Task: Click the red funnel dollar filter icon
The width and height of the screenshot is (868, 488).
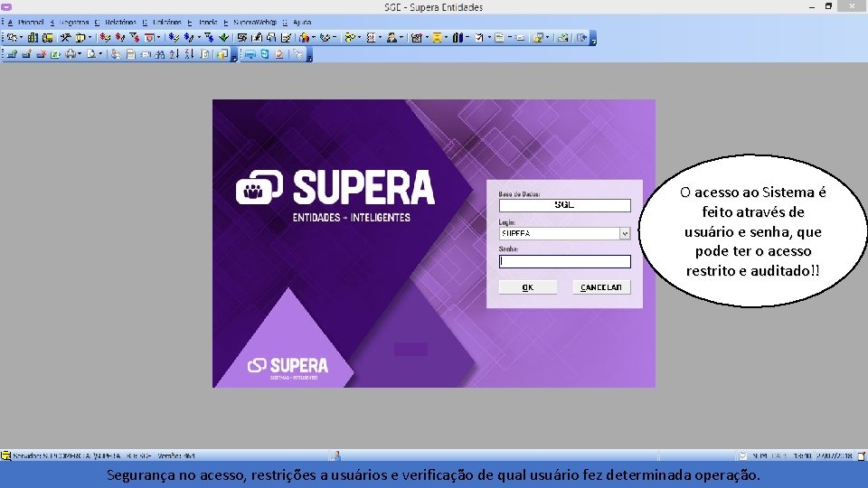Action: (135, 38)
